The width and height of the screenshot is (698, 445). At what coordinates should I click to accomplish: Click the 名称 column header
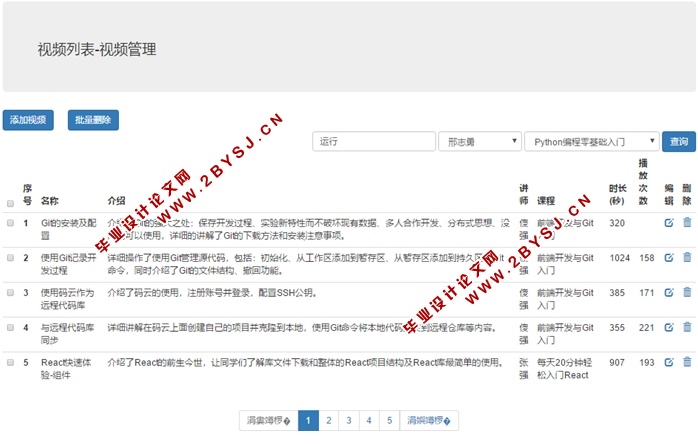pyautogui.click(x=50, y=201)
